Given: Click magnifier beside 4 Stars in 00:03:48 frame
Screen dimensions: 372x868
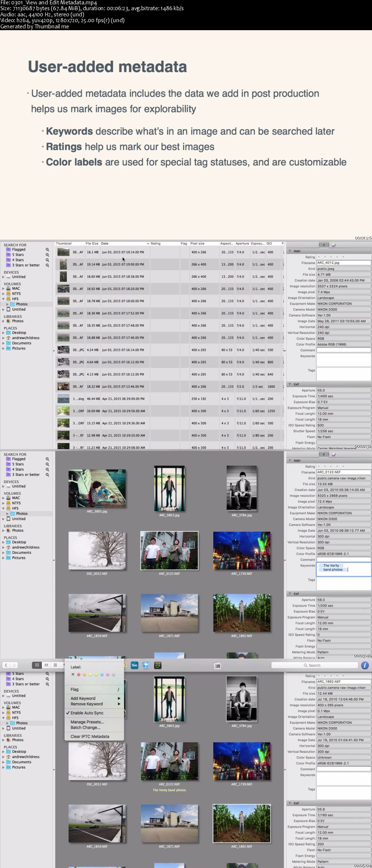Looking at the screenshot, I should coord(47,469).
